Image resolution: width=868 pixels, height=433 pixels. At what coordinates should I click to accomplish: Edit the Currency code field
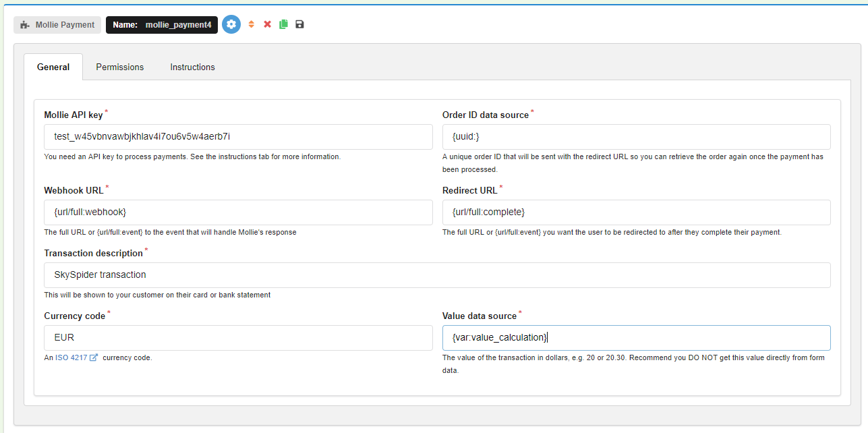pos(238,338)
